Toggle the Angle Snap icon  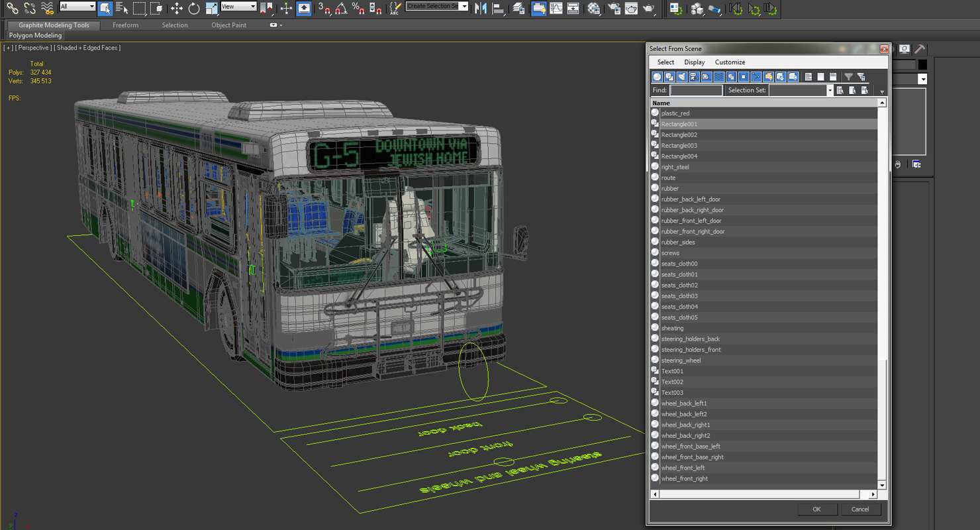pos(341,8)
